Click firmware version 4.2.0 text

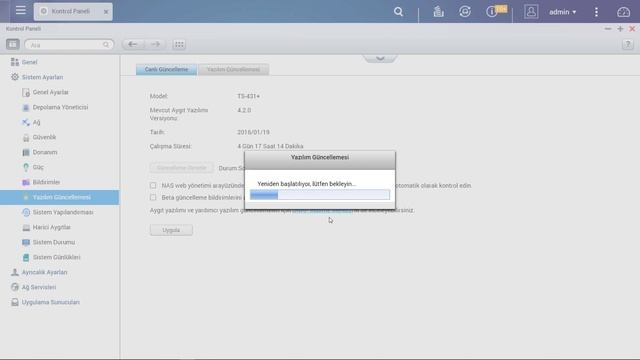pos(244,110)
